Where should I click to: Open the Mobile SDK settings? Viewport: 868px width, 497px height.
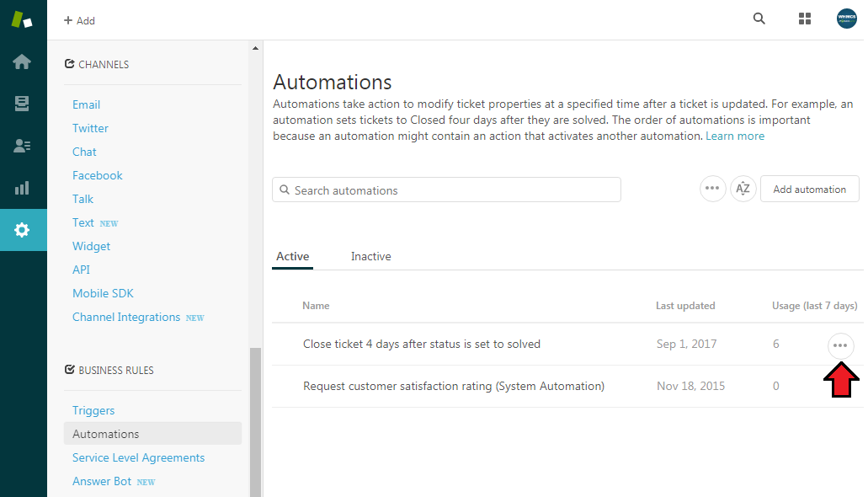coord(103,294)
